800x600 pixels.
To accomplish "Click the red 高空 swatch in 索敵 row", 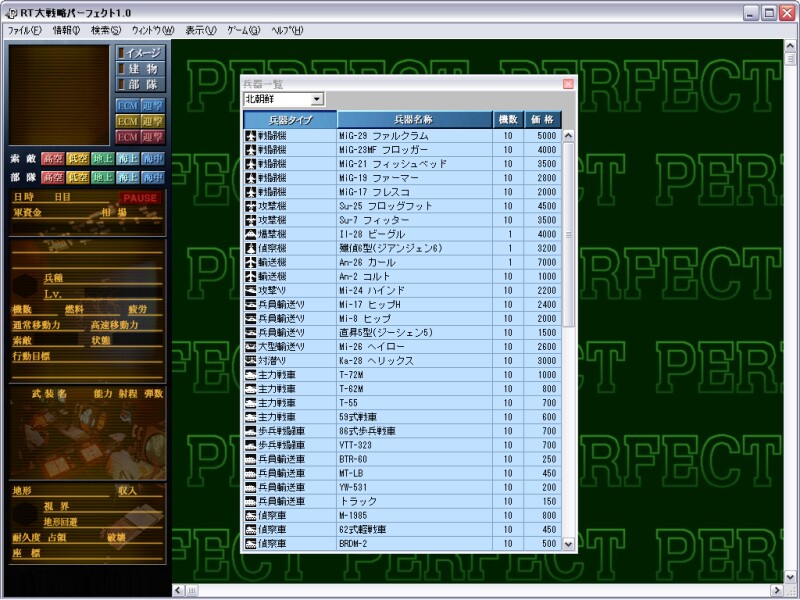I will pos(52,159).
